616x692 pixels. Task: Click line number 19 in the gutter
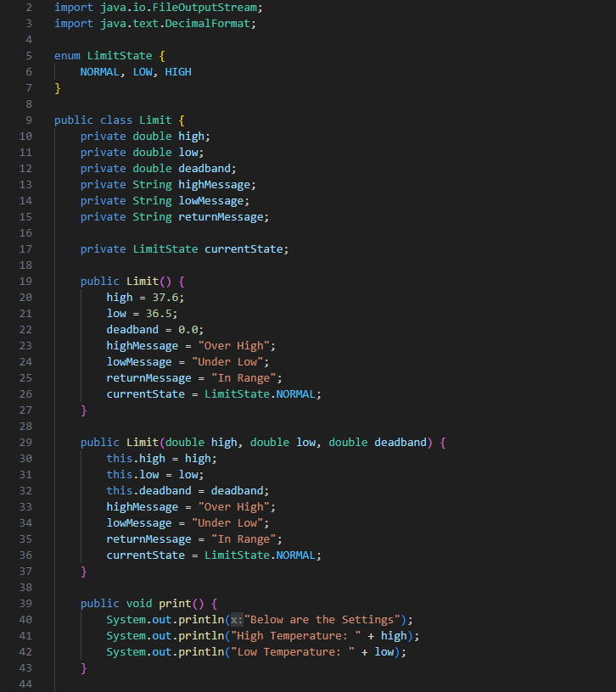[25, 282]
